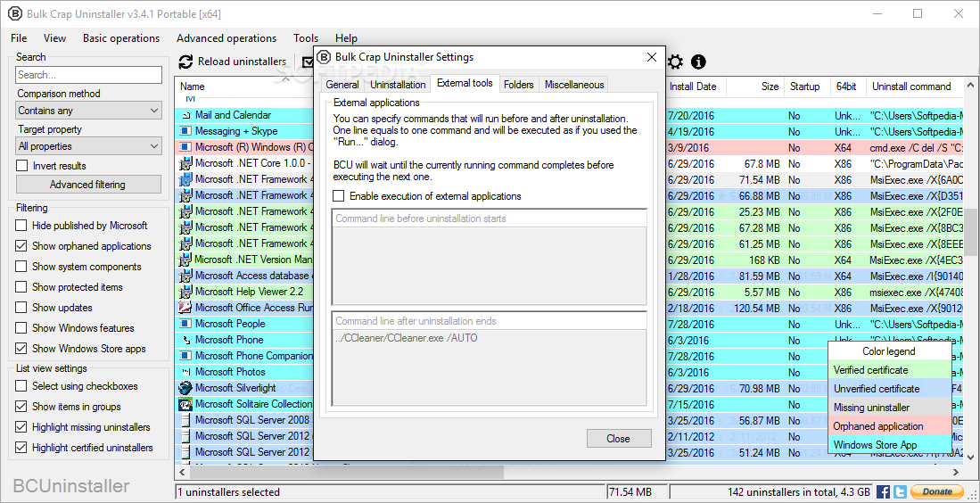Click the command line after uninstallation textbox

click(x=489, y=368)
